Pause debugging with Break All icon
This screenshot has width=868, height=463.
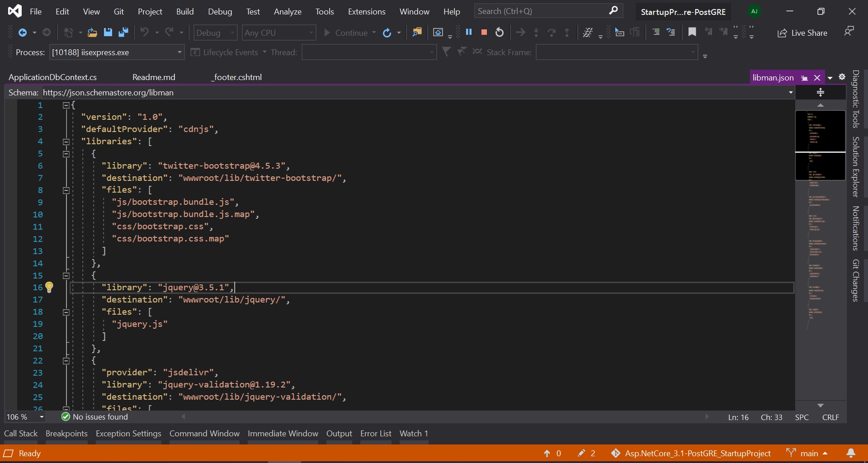tap(469, 32)
